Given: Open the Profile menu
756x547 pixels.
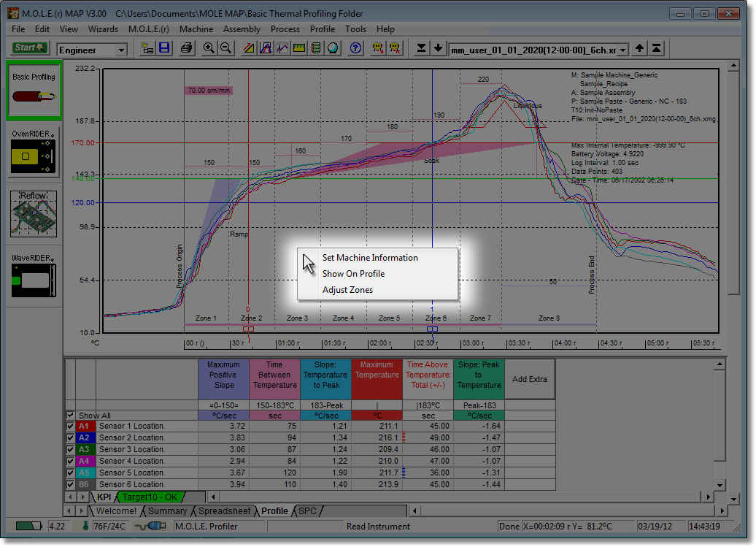Looking at the screenshot, I should pos(323,29).
